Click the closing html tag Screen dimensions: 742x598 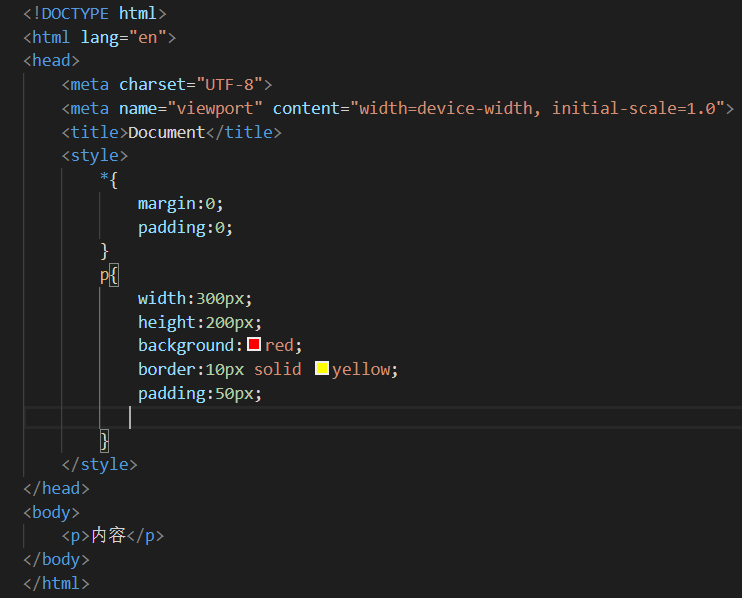click(56, 583)
